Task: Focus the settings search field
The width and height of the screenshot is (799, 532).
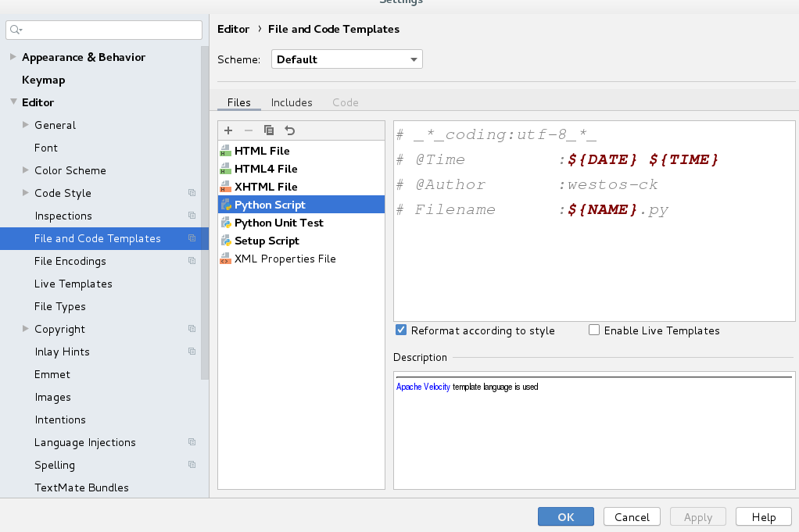Action: [104, 30]
